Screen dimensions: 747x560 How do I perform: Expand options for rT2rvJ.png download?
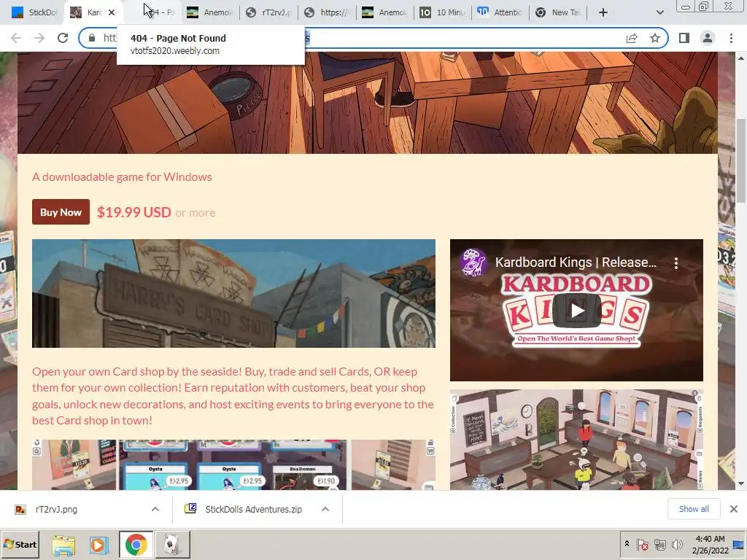(x=155, y=510)
